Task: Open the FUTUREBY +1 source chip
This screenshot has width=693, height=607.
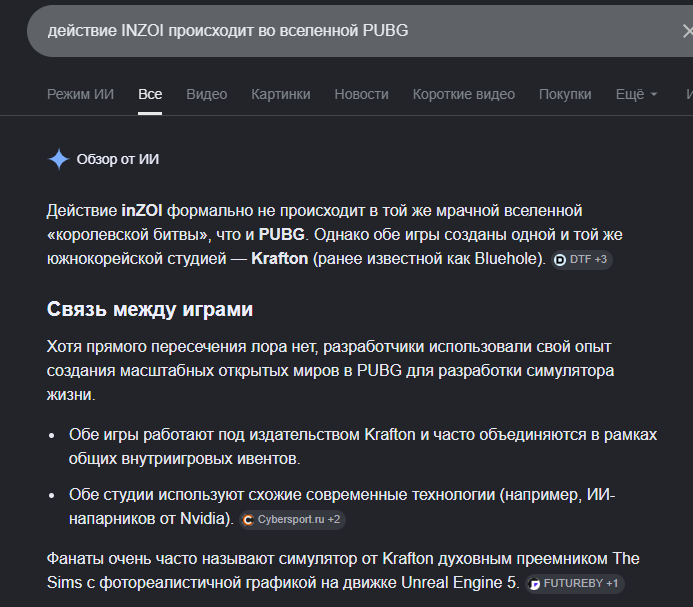Action: tap(575, 584)
